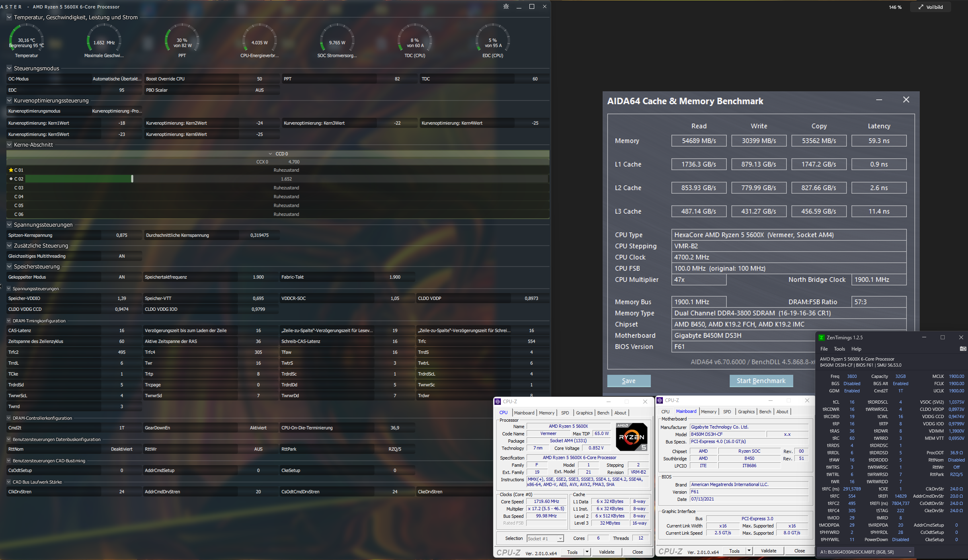
Task: Click the app icon of CPU-Z Motherboard window
Action: tap(660, 400)
